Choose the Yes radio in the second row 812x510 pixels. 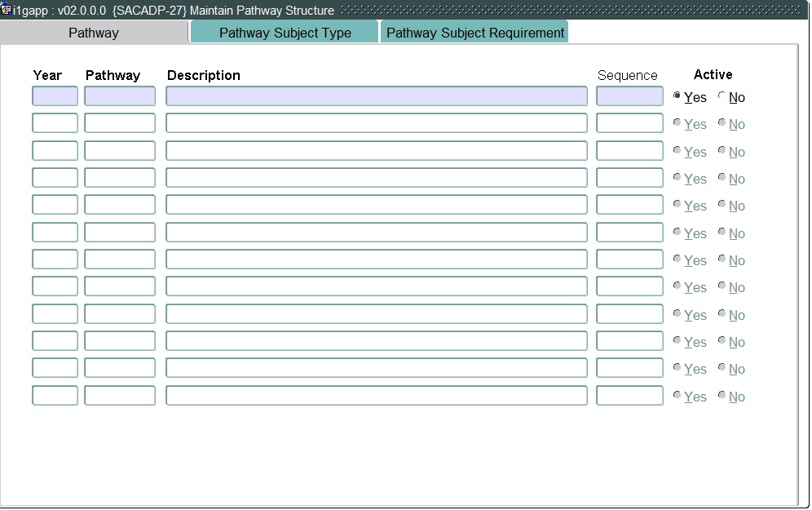(677, 123)
